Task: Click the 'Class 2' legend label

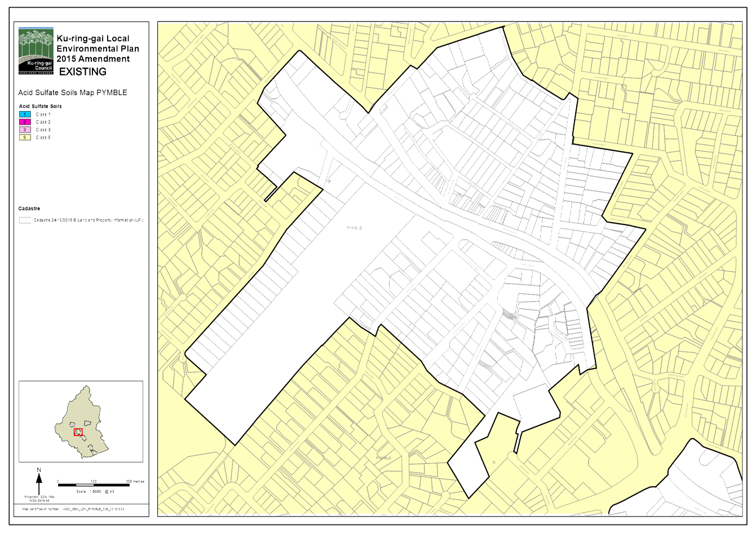Action: click(x=43, y=122)
